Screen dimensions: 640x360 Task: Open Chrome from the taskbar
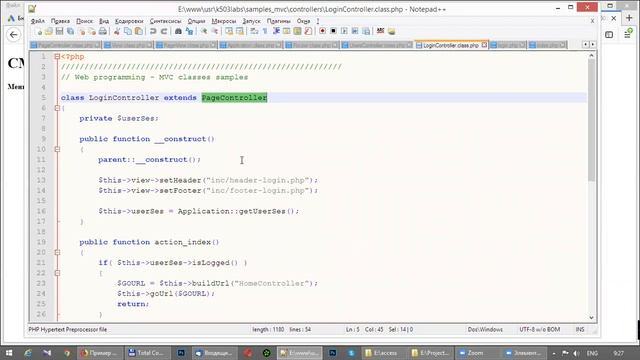click(67, 353)
